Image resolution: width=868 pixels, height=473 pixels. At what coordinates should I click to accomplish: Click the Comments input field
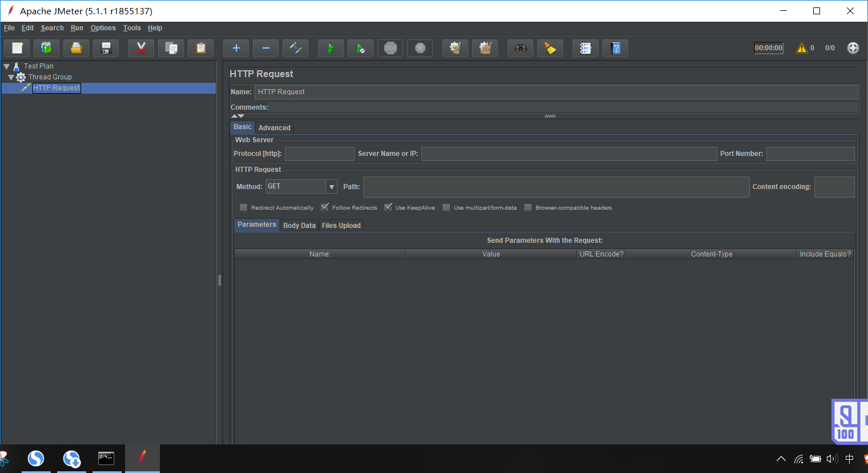pyautogui.click(x=564, y=107)
